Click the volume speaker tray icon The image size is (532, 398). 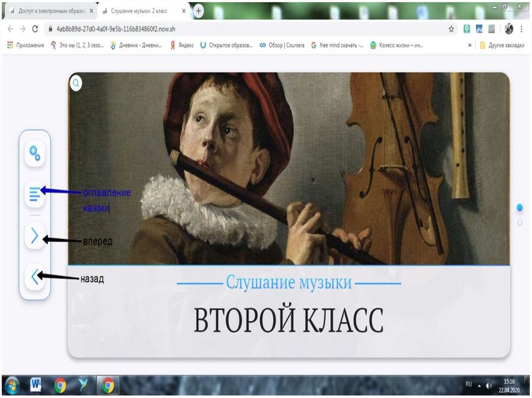point(489,386)
